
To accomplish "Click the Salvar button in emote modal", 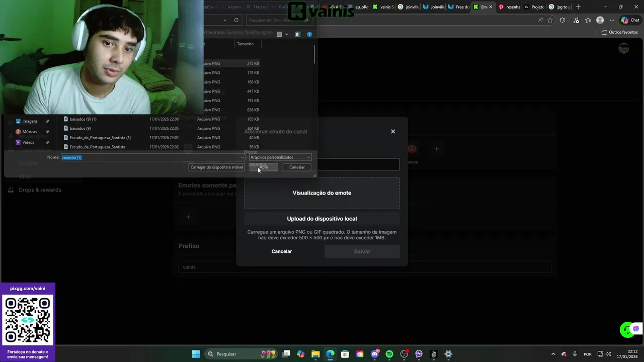I will coord(362,251).
